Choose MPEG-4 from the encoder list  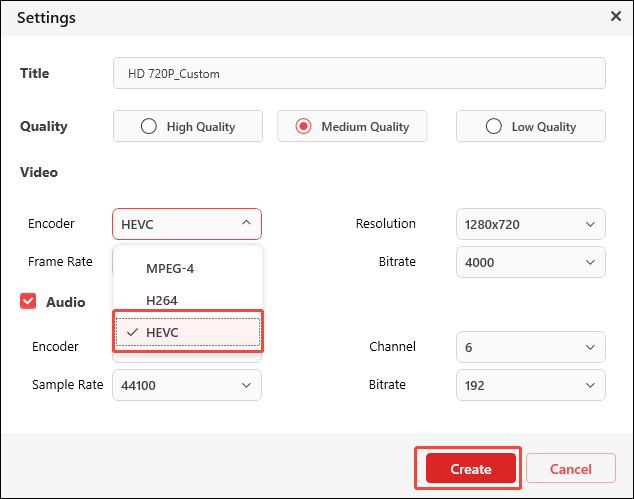188,269
